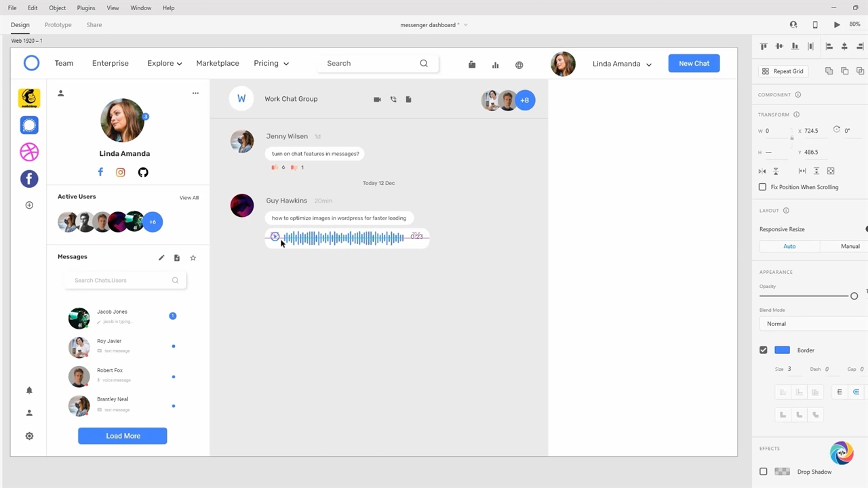Expand the messenger dashboard document title dropdown
The height and width of the screenshot is (488, 868).
[x=465, y=25]
